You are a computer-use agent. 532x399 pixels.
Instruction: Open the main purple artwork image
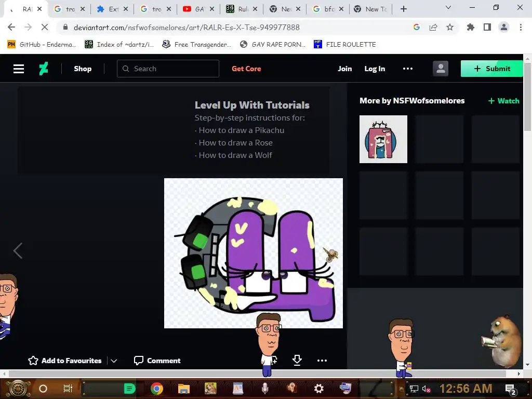tap(254, 253)
